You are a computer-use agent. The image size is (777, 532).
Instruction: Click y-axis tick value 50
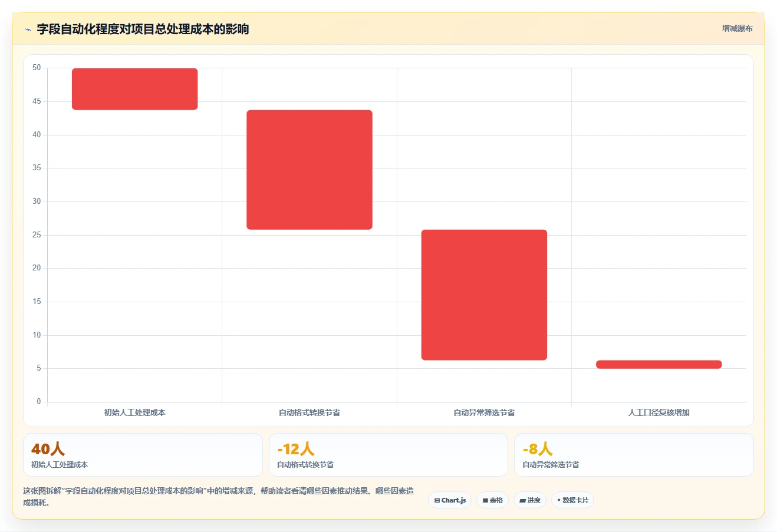click(37, 68)
